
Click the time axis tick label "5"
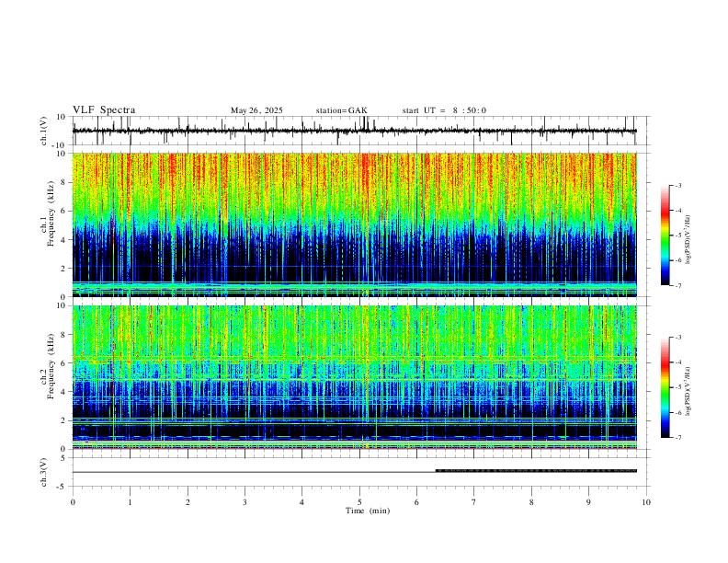click(359, 502)
